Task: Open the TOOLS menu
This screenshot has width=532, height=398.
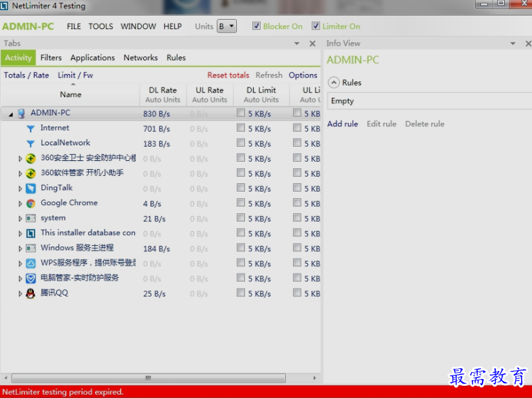Action: (x=100, y=26)
